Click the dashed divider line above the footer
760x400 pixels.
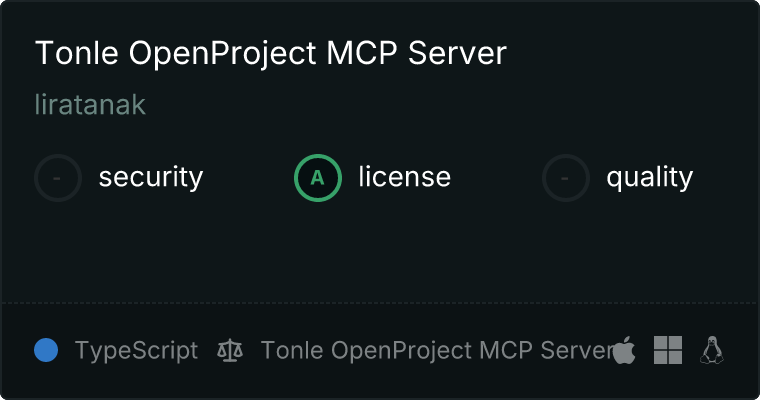(x=380, y=303)
